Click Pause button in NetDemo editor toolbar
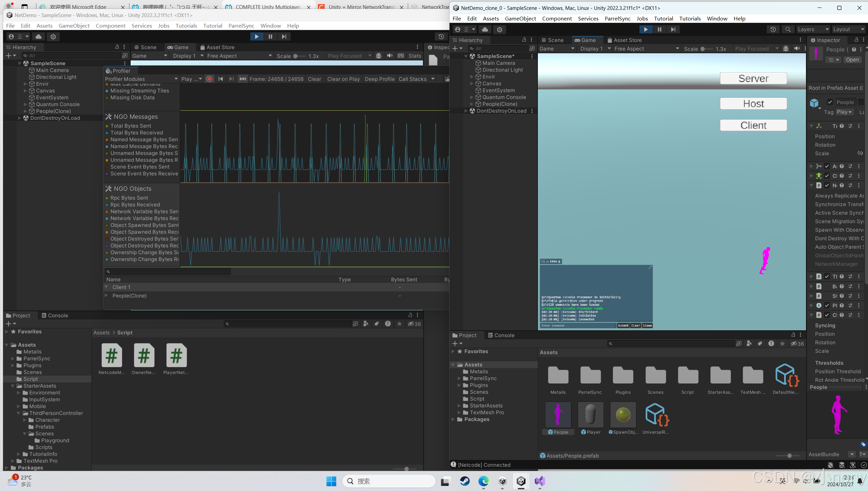Screen dimensions: 868x491 270,37
